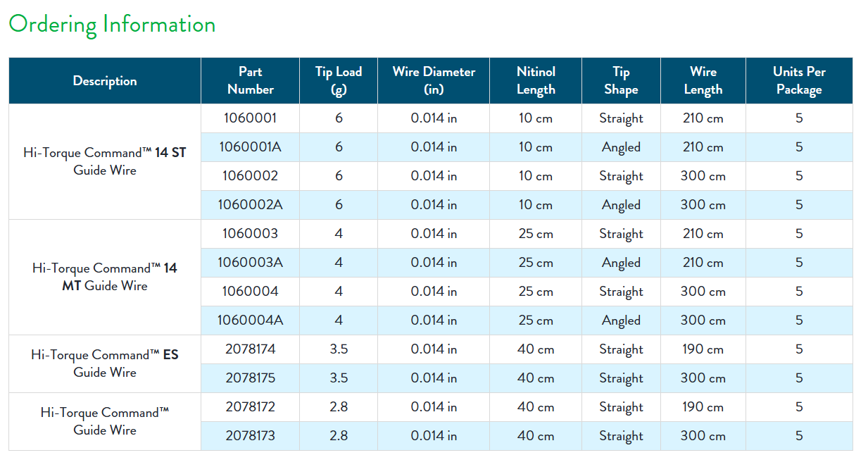Click tip shape Straight in row 2078175
This screenshot has height=467, width=868.
[x=621, y=378]
